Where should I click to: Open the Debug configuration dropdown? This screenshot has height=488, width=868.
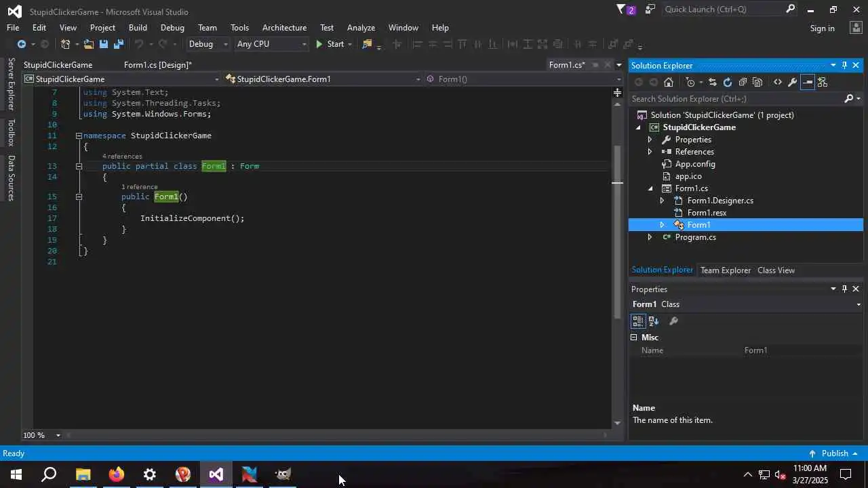point(209,44)
